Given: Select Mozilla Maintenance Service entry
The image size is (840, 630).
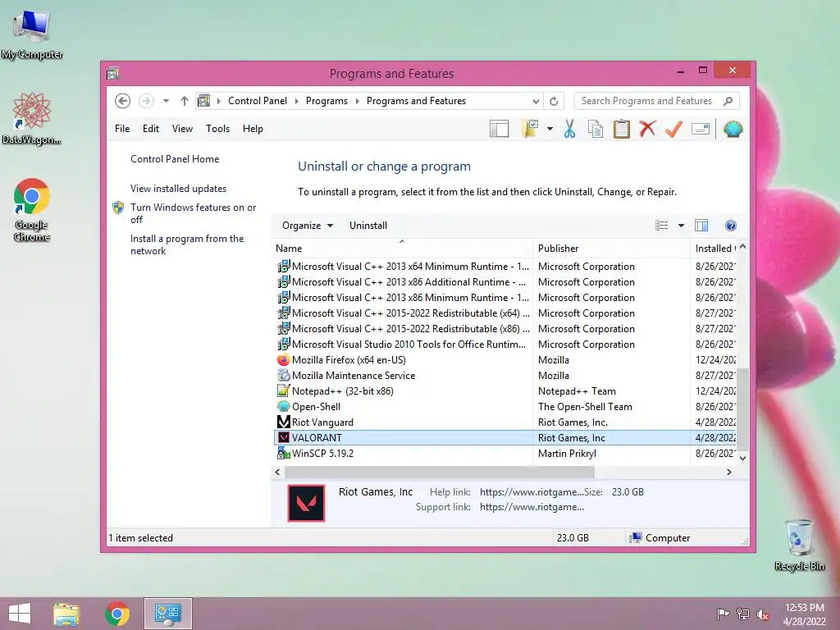Looking at the screenshot, I should click(x=505, y=376).
